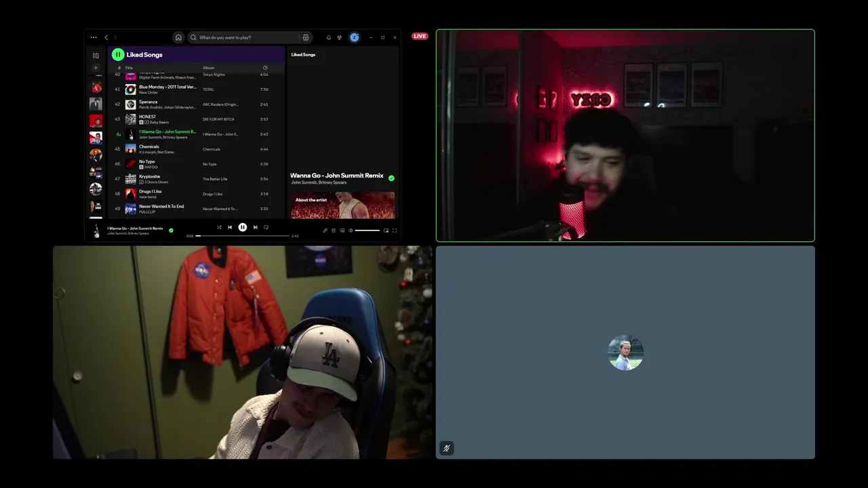Enter full screen from player bar
Screen dimensions: 868x488
(395, 230)
